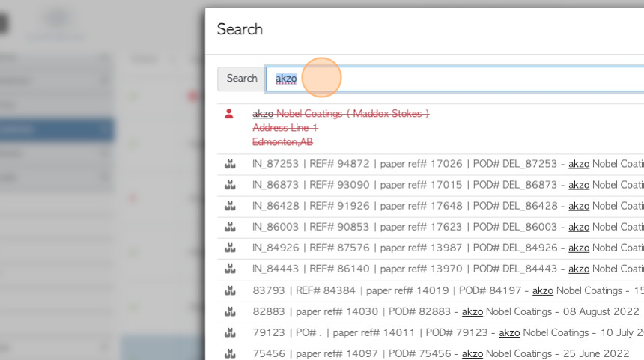Click the Search button beside the input

point(241,79)
